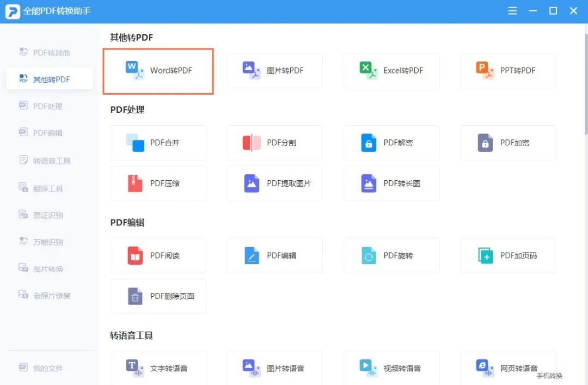Select 图片转换 in the sidebar

(x=50, y=268)
